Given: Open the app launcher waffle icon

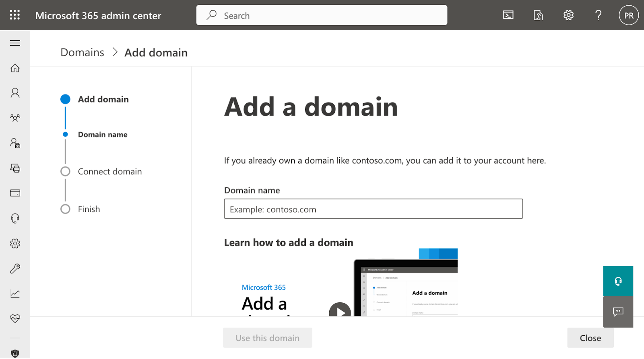Looking at the screenshot, I should [x=15, y=15].
